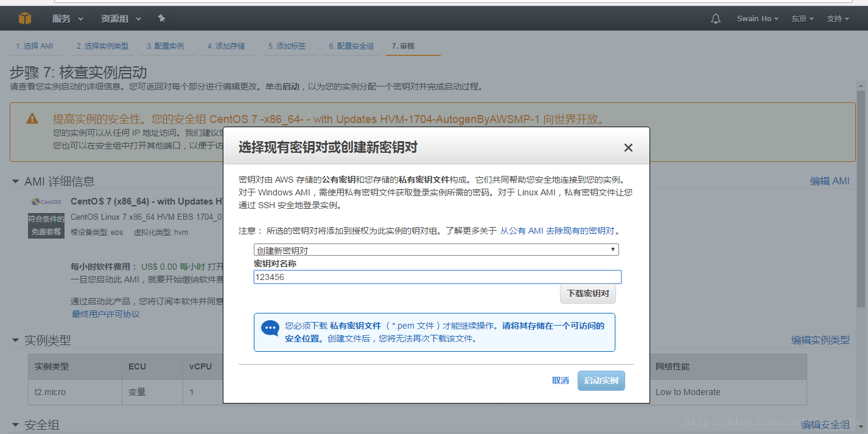Click the 实例类型 column header
868x434 pixels.
[x=76, y=367]
